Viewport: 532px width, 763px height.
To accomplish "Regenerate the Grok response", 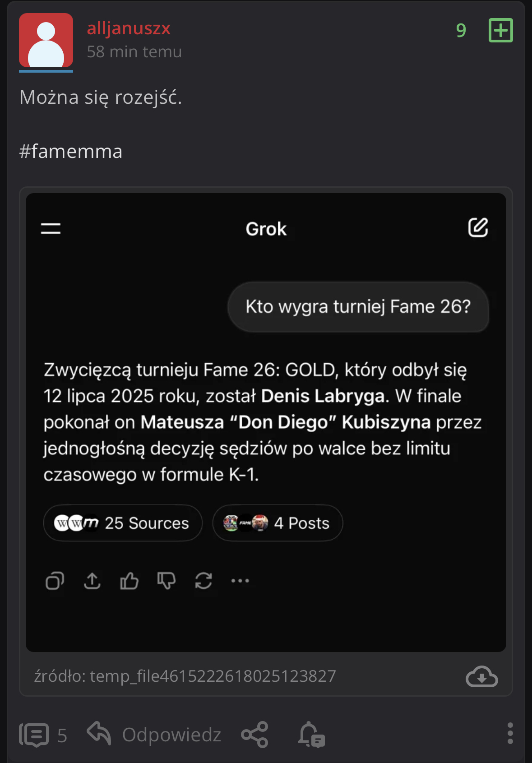I will [204, 581].
